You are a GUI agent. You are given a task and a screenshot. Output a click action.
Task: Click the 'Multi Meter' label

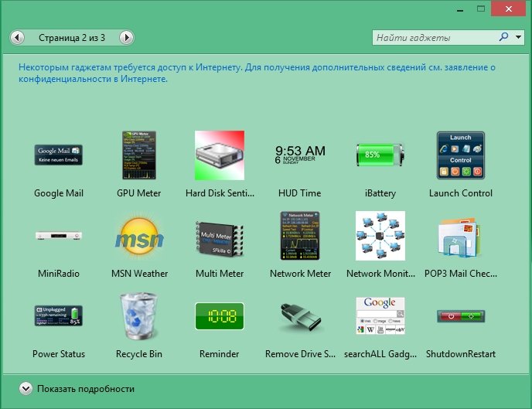[220, 274]
